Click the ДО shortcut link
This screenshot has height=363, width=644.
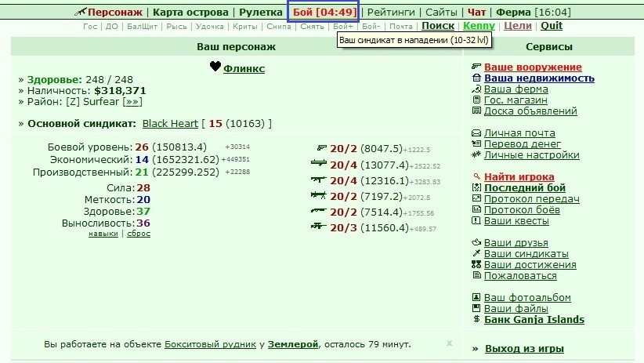[x=112, y=27]
